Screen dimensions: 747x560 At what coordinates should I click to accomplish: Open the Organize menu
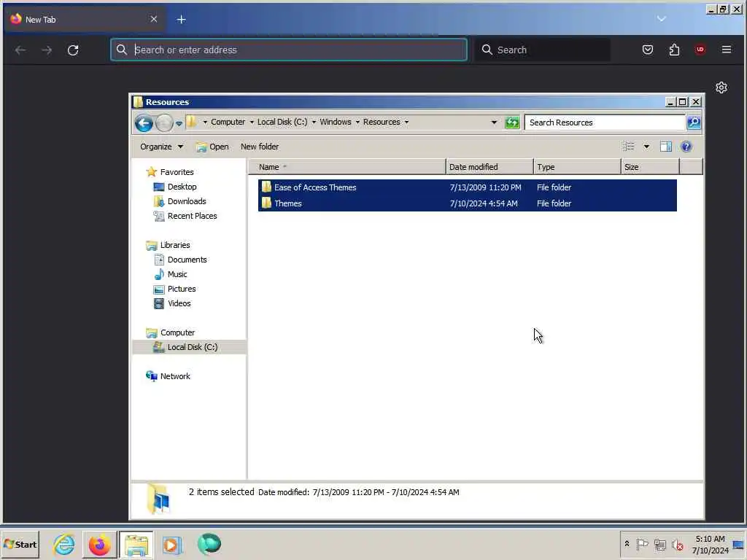[161, 147]
